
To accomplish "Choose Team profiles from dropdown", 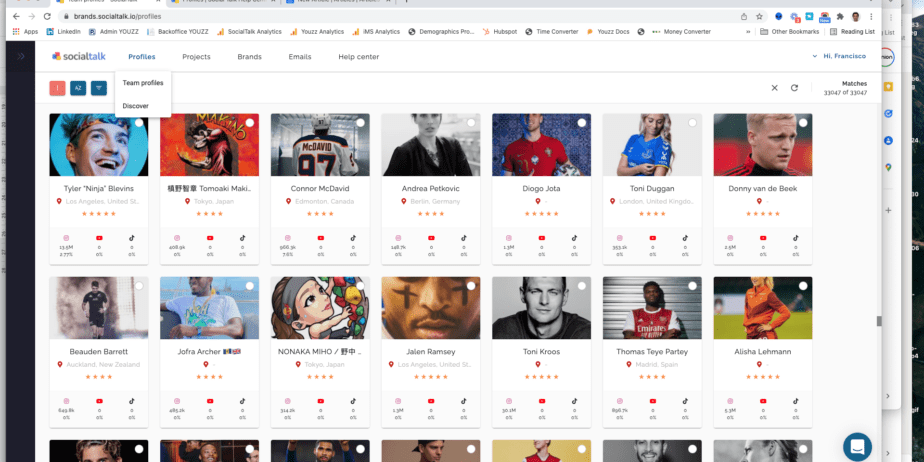I will click(143, 83).
